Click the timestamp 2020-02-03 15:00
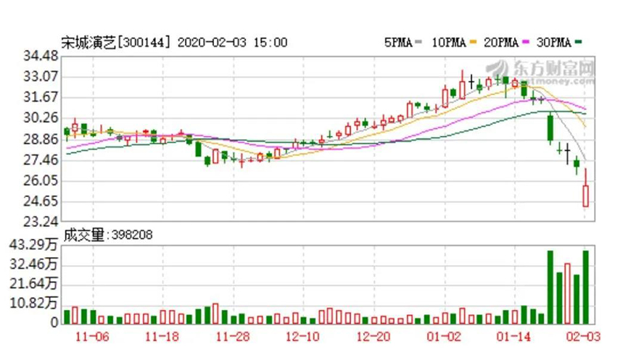The height and width of the screenshot is (360, 644). click(233, 42)
